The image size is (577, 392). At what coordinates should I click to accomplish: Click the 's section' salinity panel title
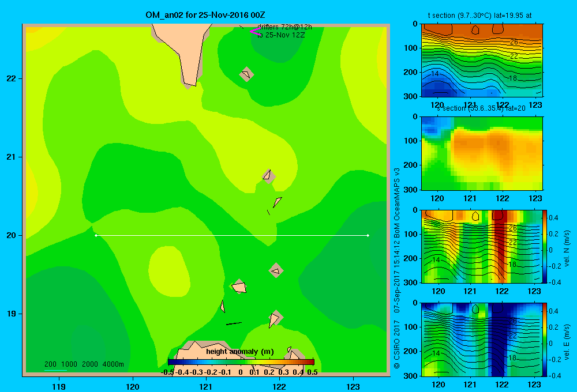[x=481, y=108]
